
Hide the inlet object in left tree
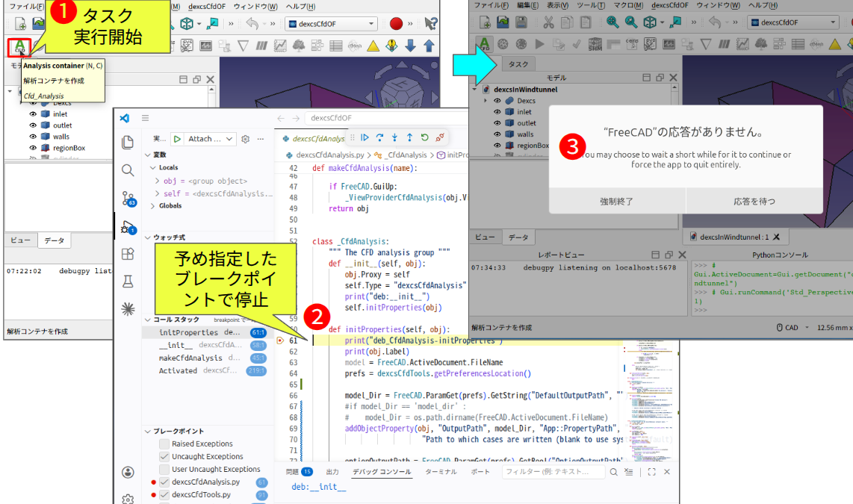point(33,114)
